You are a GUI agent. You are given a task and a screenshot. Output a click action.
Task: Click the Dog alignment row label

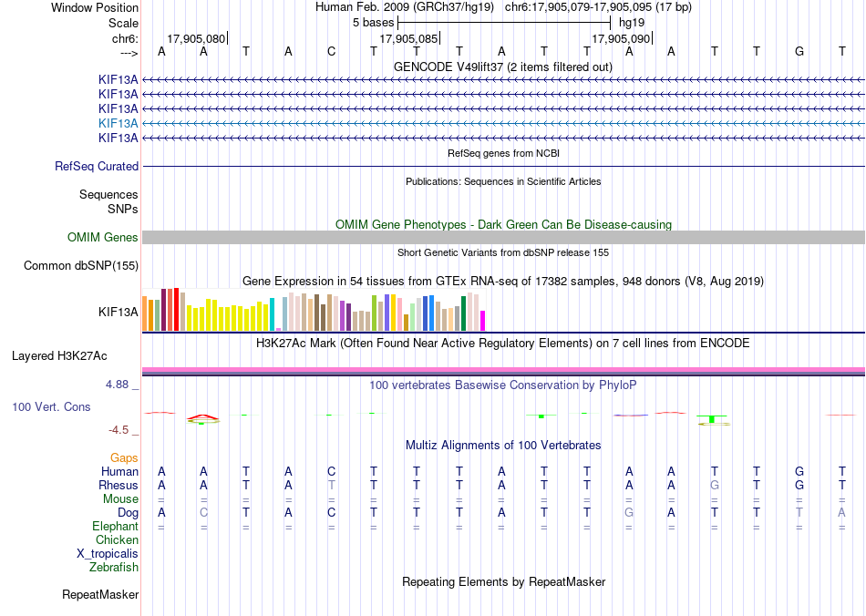(128, 512)
